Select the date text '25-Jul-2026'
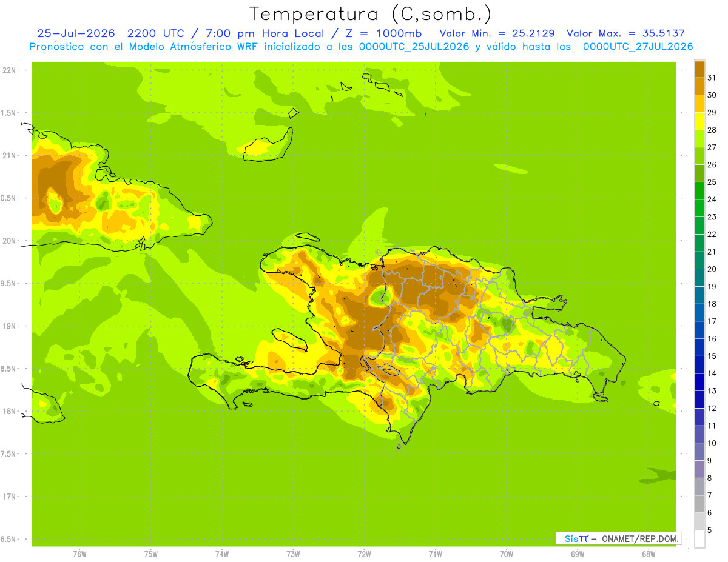Screen dimensions: 728x562 [78, 33]
